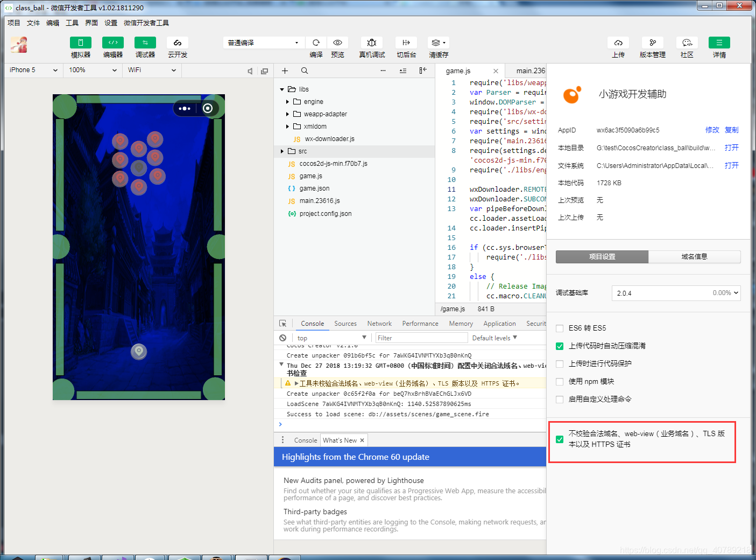Open the 100% zoom dropdown

coord(93,70)
